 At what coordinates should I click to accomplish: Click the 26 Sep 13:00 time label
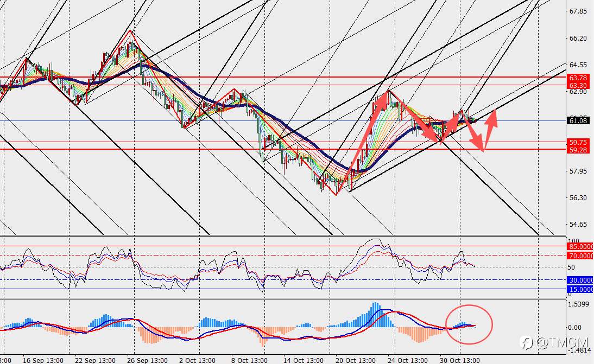147,360
